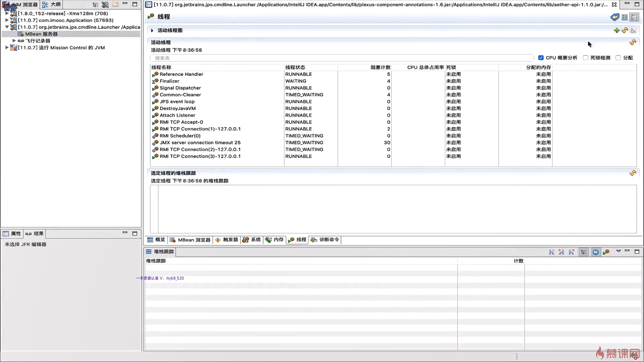The image size is (644, 362).
Task: Select JPS event loop thread row
Action: point(177,102)
